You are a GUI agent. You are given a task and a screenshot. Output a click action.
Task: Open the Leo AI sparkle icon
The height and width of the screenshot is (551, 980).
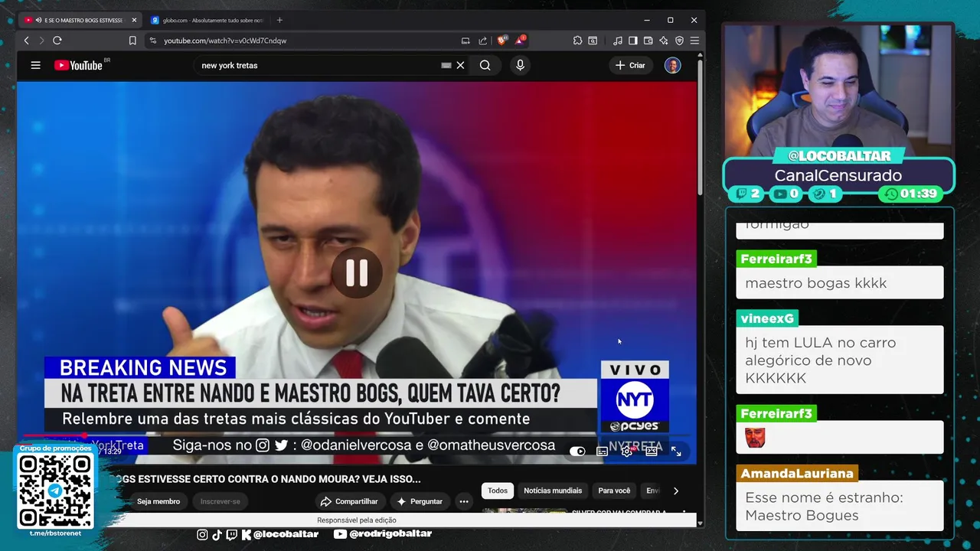click(x=664, y=41)
